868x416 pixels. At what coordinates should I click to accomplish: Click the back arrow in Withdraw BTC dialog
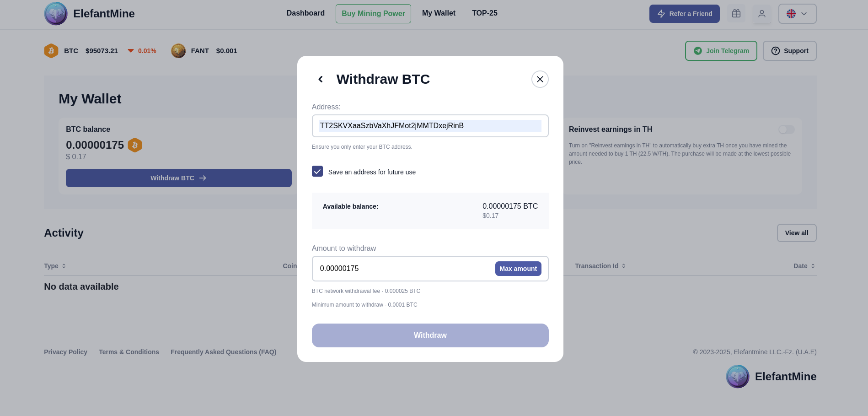[321, 79]
